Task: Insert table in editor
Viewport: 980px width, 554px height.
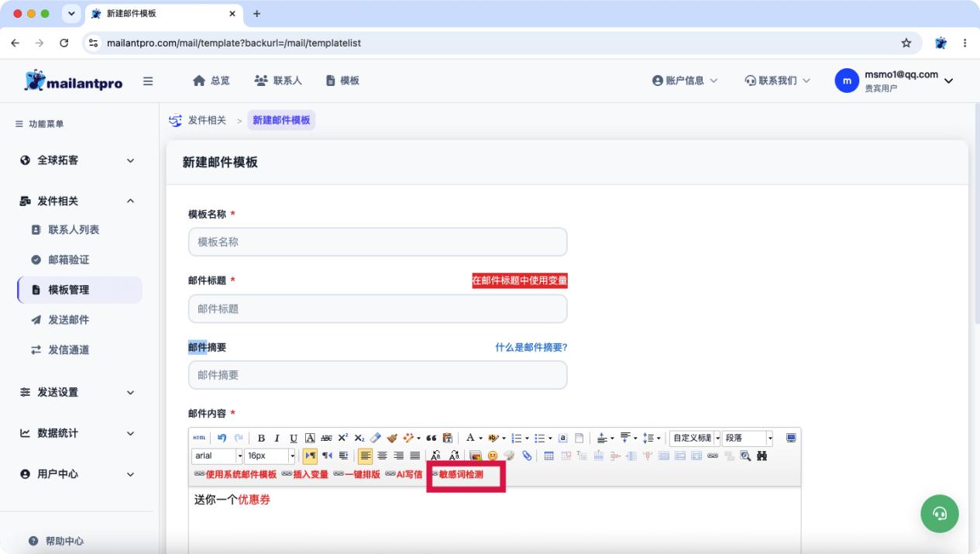Action: pyautogui.click(x=548, y=456)
